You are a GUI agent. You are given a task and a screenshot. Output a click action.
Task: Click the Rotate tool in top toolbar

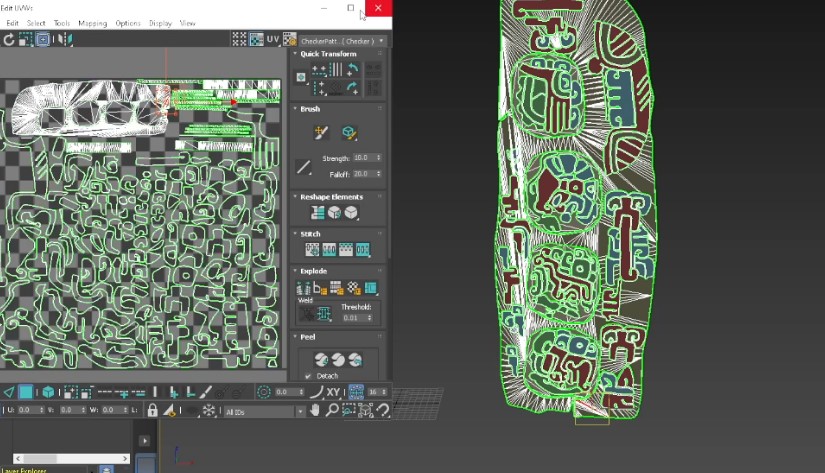8,39
